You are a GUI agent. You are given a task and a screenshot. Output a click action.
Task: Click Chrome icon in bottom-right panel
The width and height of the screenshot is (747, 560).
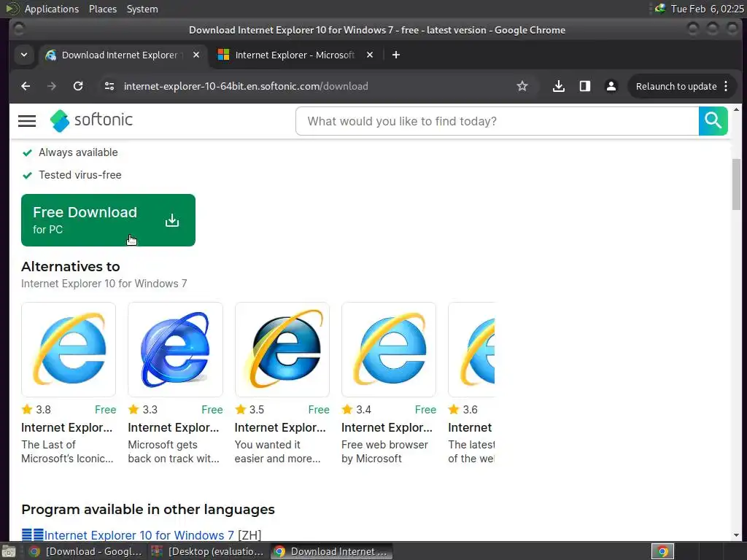[662, 551]
